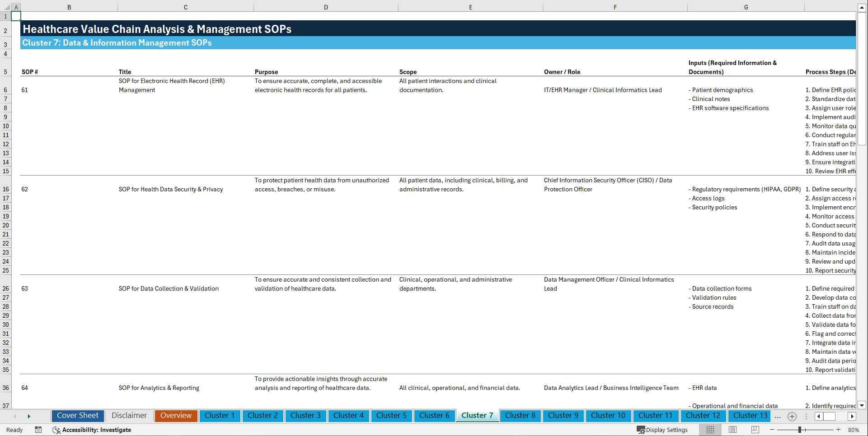Select the Disclaimer sheet tab
This screenshot has height=436, width=868.
pos(129,416)
